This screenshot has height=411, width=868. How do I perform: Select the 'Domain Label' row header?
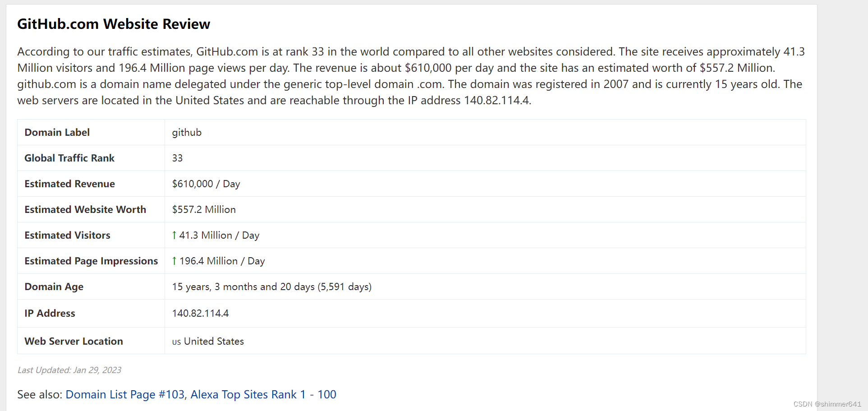pyautogui.click(x=57, y=133)
